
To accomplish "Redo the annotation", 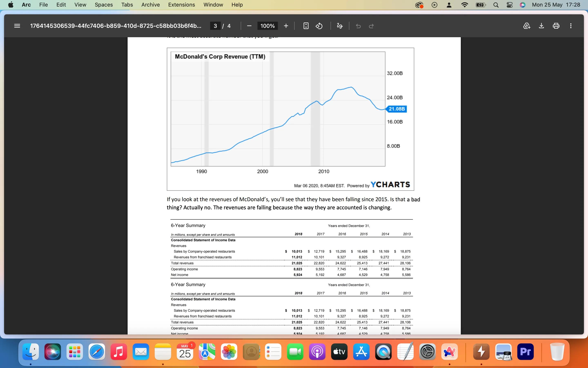I will click(x=371, y=26).
